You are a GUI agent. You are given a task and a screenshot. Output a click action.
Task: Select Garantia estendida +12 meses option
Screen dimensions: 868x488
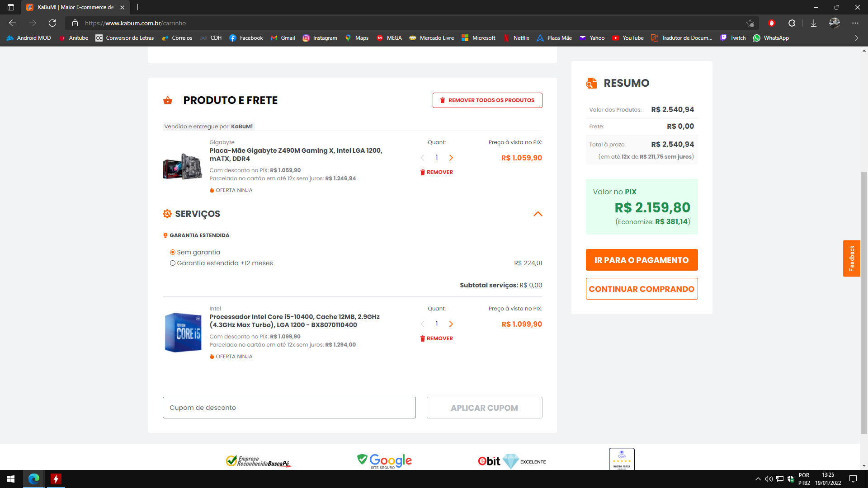coord(221,263)
